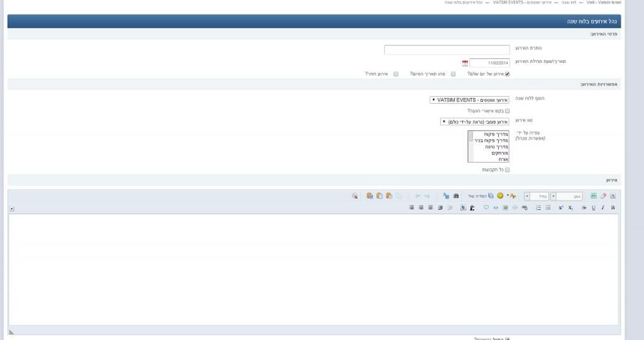Uncheck the all-day event checkbox
Viewport: 644px width, 340px height.
point(508,74)
